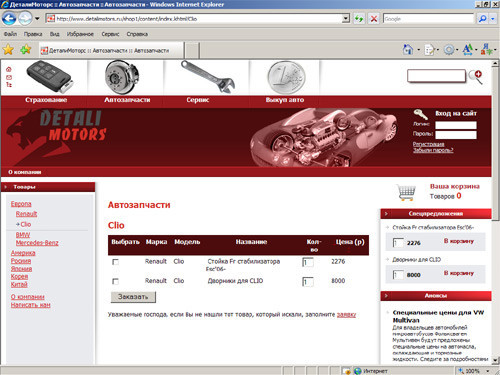Open the address bar dropdown arrow
The height and width of the screenshot is (375, 500).
point(346,19)
